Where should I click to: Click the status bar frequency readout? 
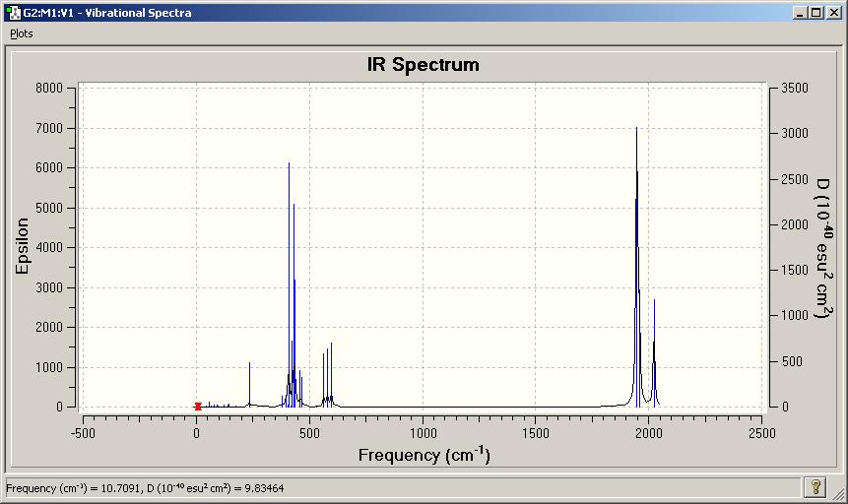(145, 488)
